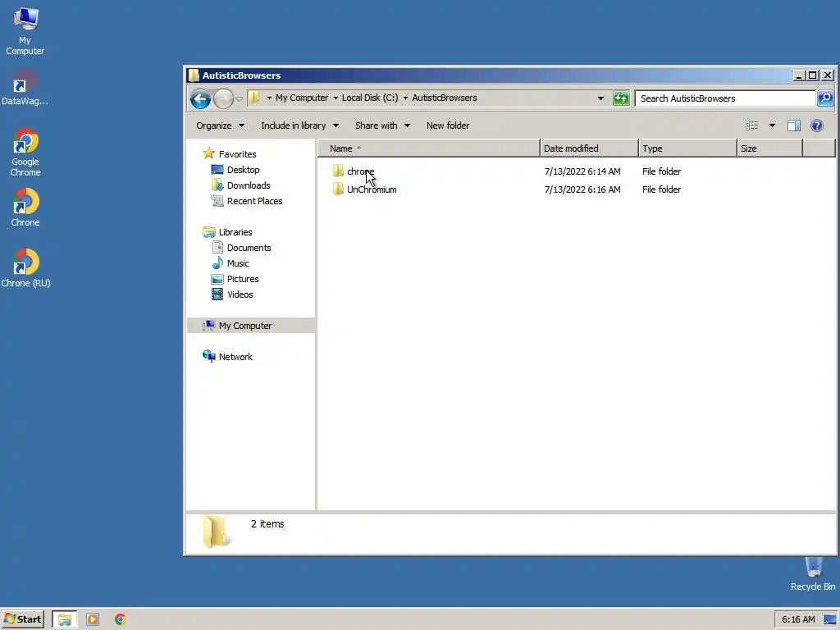Open the recent pages dropdown arrow

point(239,98)
